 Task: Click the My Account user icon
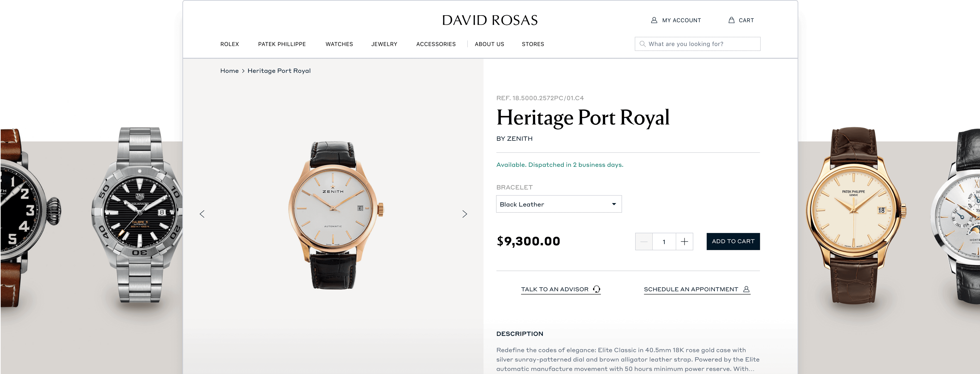[x=654, y=20]
